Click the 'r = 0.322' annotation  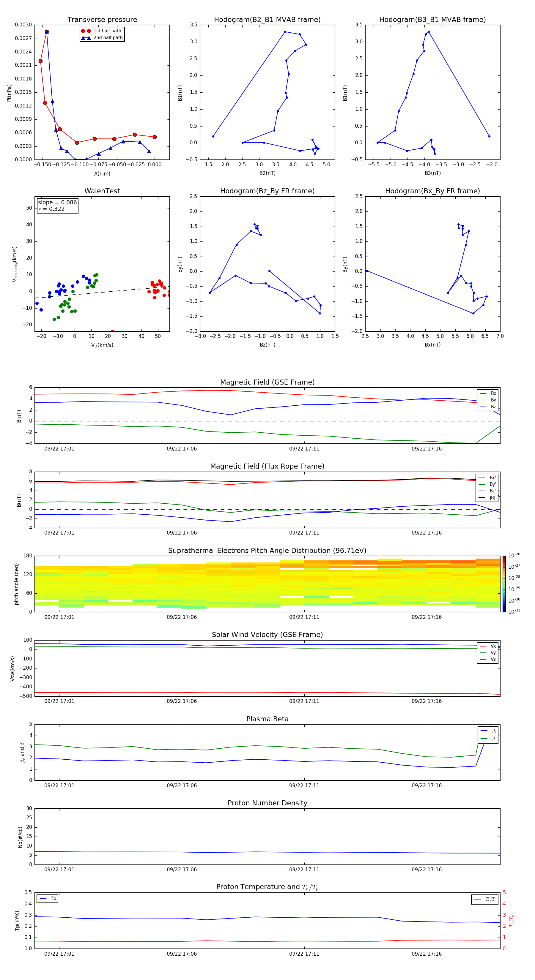(51, 209)
